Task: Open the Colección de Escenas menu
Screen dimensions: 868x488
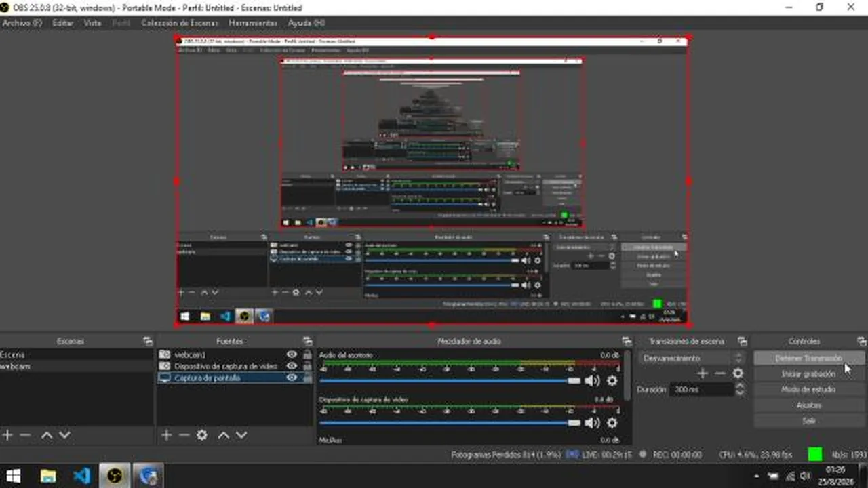Action: pos(180,23)
